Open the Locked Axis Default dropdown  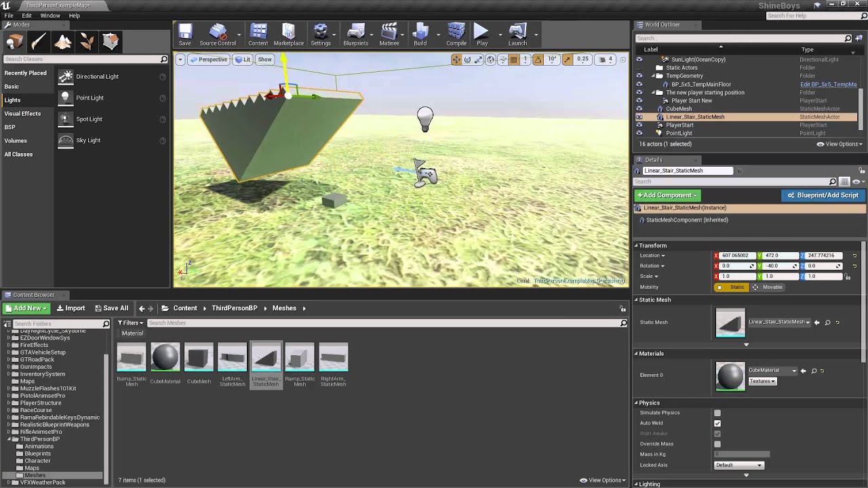[739, 465]
